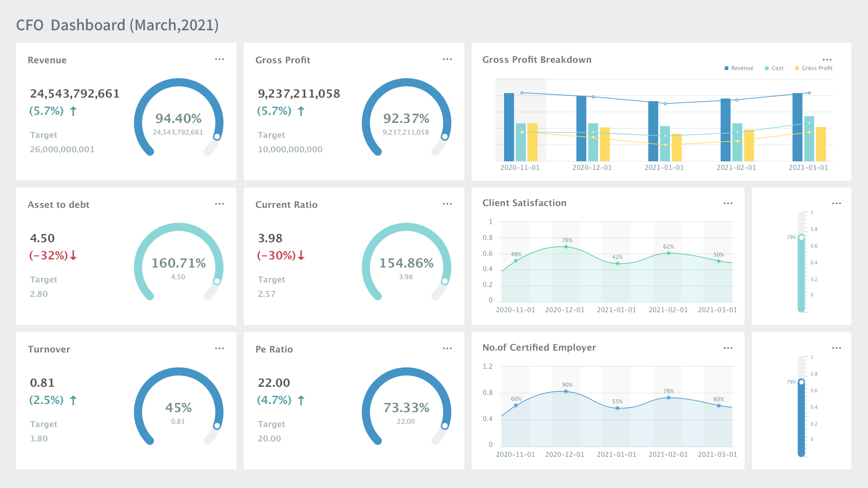The width and height of the screenshot is (868, 488).
Task: Open the Pe Ratio card three-dot menu
Action: (447, 348)
